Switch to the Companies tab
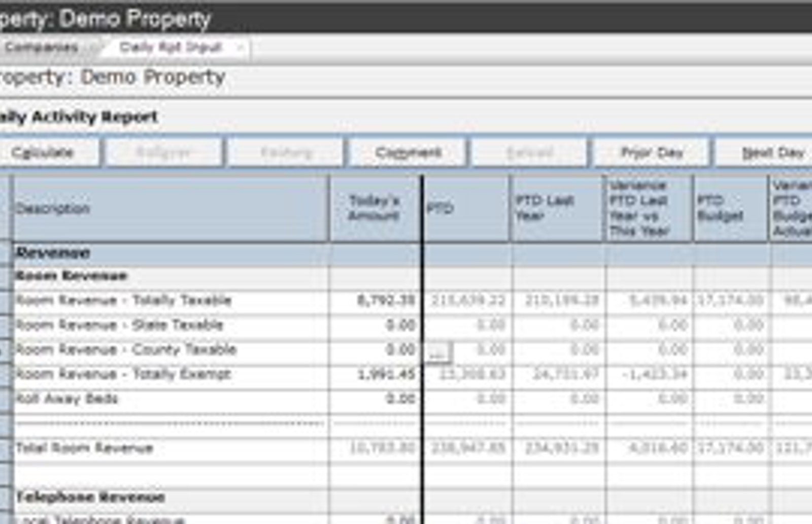The image size is (812, 524). click(x=41, y=48)
